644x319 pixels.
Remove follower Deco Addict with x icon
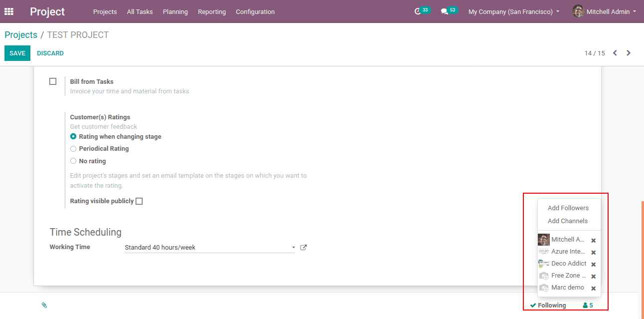pyautogui.click(x=593, y=264)
